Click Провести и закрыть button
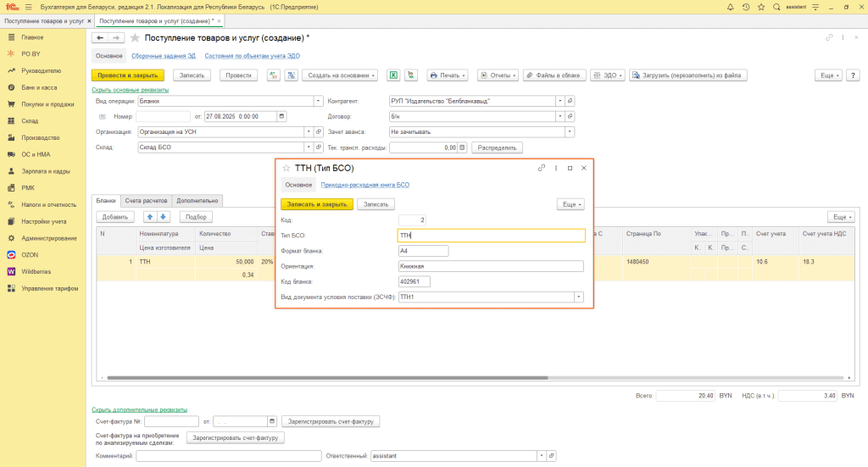The image size is (868, 467). pyautogui.click(x=128, y=75)
